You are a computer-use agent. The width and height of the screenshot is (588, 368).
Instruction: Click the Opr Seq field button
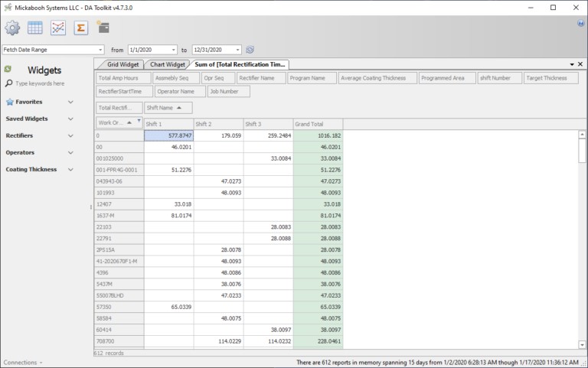[218, 78]
